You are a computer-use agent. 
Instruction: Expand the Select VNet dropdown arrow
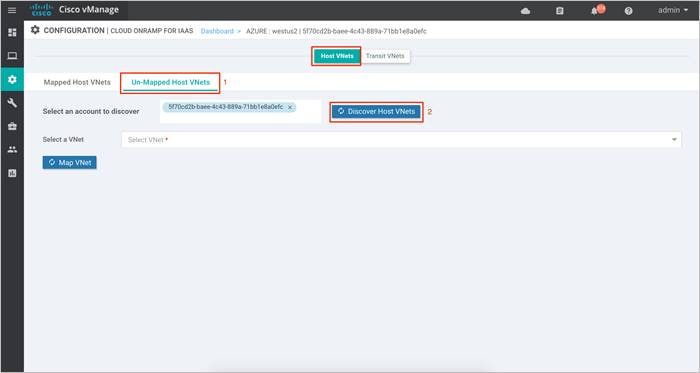coord(674,140)
